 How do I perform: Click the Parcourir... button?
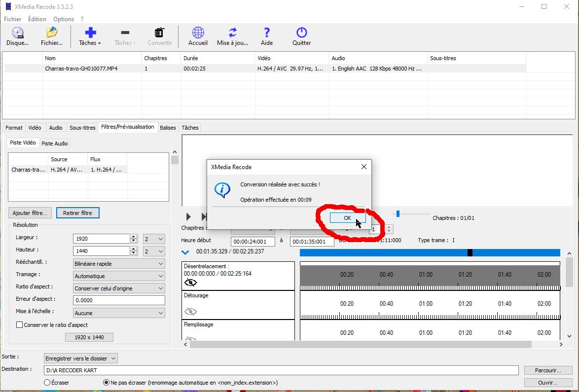click(x=548, y=370)
